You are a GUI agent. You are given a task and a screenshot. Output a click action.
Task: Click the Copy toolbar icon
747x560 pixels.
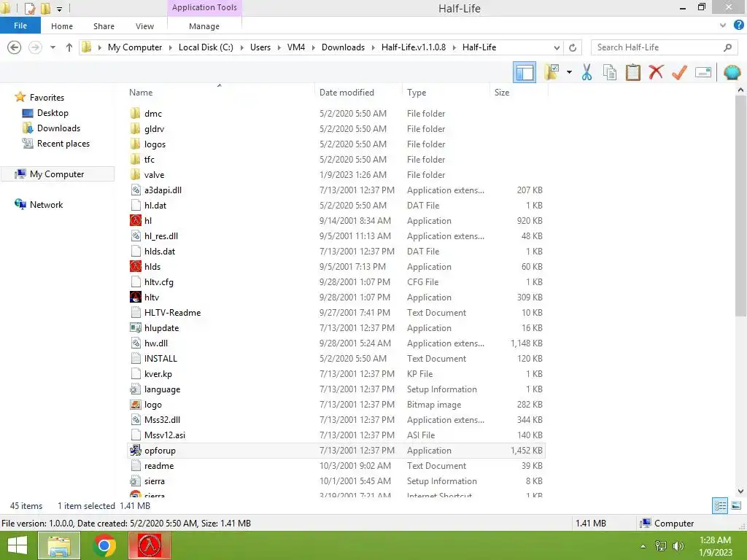(609, 72)
